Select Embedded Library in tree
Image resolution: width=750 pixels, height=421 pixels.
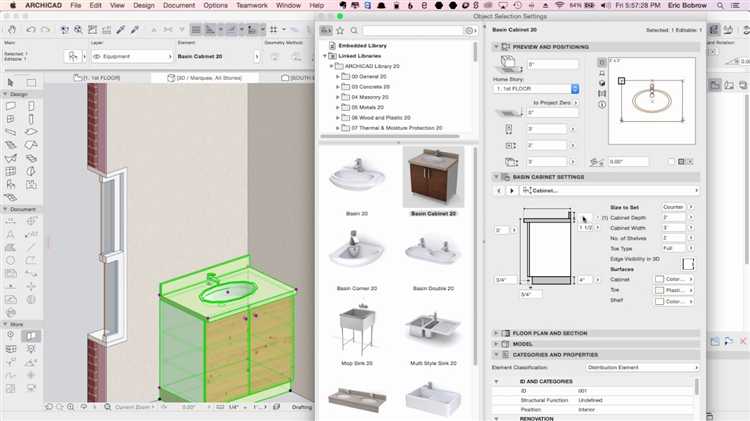363,45
